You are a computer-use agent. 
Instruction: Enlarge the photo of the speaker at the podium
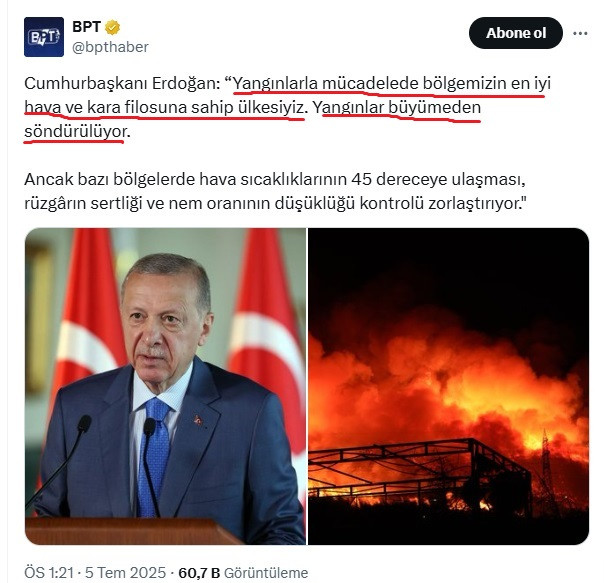click(x=165, y=386)
